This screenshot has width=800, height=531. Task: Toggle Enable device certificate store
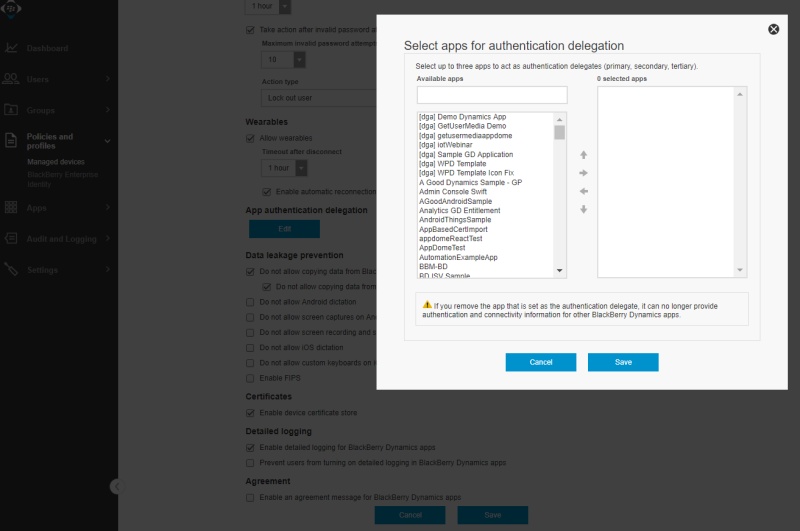click(x=250, y=413)
